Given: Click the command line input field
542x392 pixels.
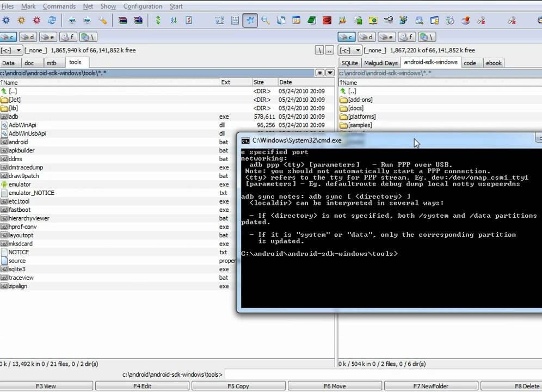Looking at the screenshot, I should tap(383, 375).
